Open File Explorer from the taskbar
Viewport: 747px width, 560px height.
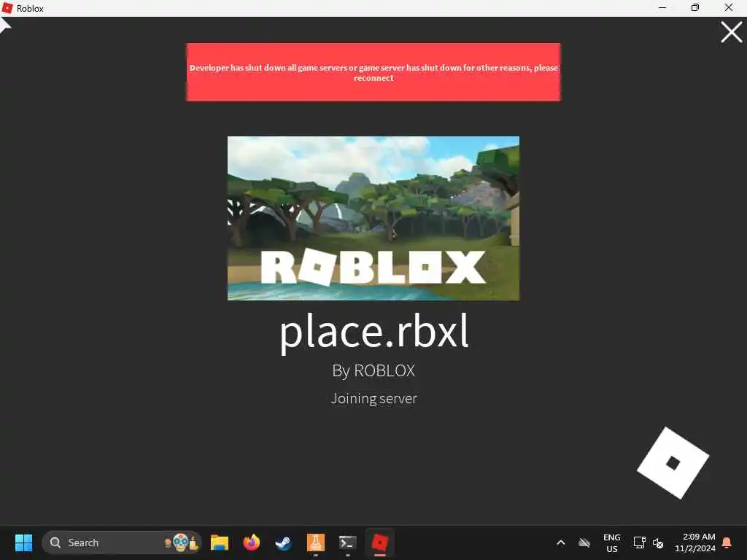pos(220,542)
